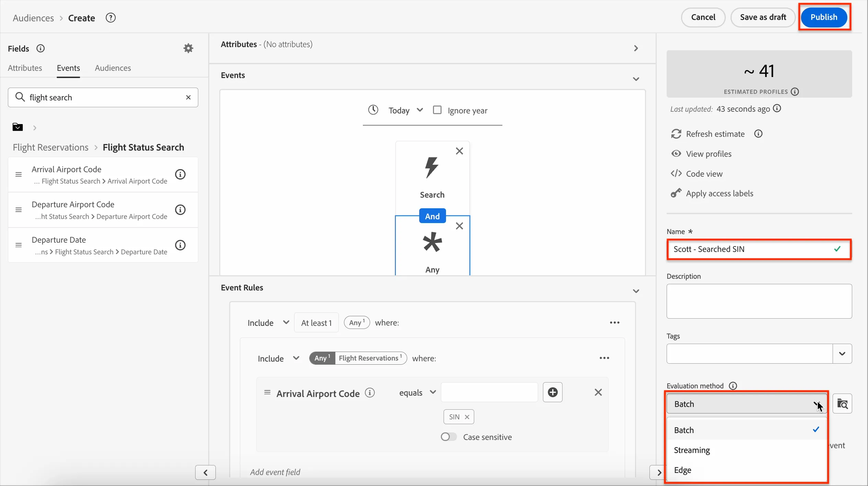
Task: Show info for Arrival Airport Code field row
Action: point(180,175)
